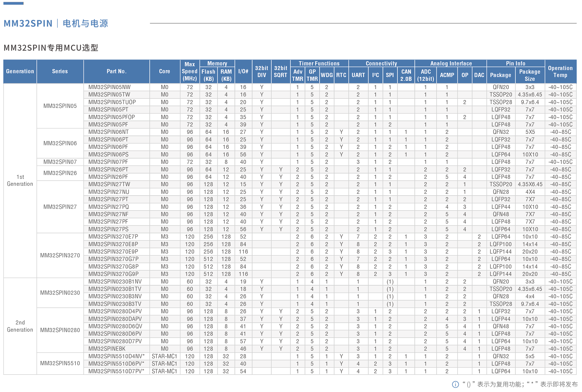Click the 2nd Generation cell
This screenshot has width=582, height=392.
(20, 326)
